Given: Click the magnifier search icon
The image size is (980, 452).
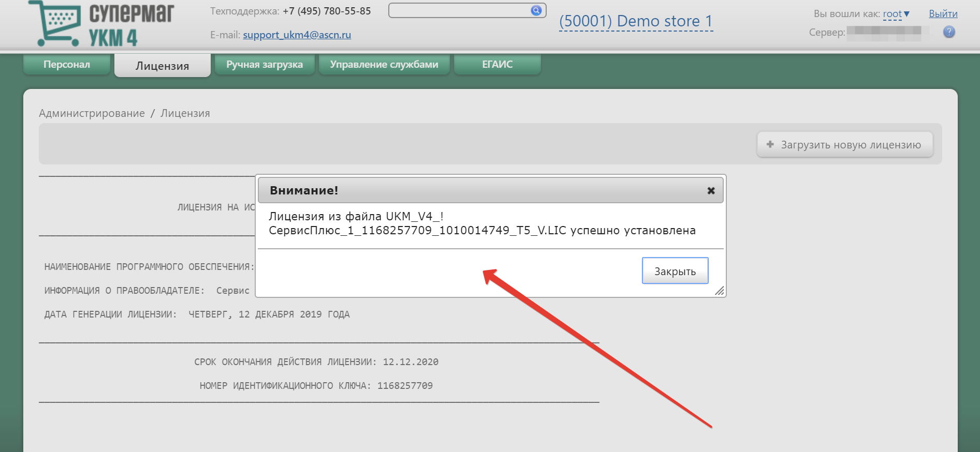Looking at the screenshot, I should (x=536, y=10).
